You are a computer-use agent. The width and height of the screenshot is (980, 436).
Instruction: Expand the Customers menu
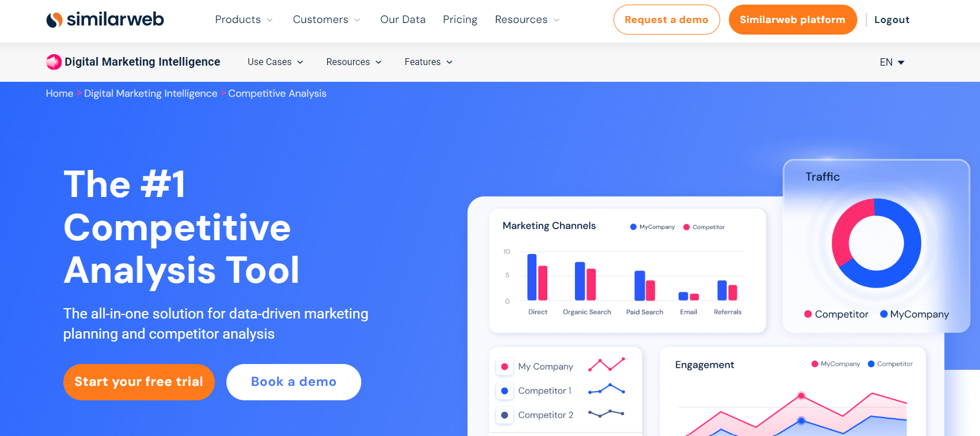327,20
